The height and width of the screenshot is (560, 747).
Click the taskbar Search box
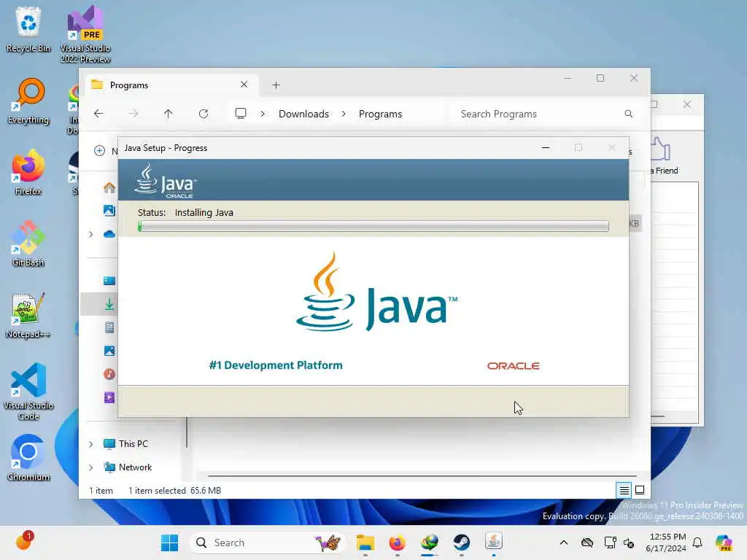point(268,542)
